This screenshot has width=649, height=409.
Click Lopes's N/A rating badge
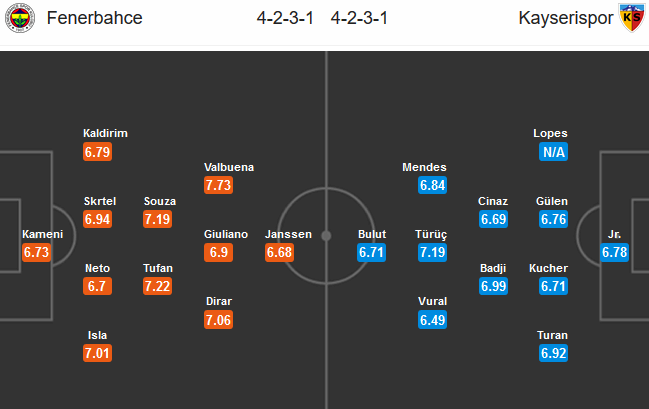[553, 152]
